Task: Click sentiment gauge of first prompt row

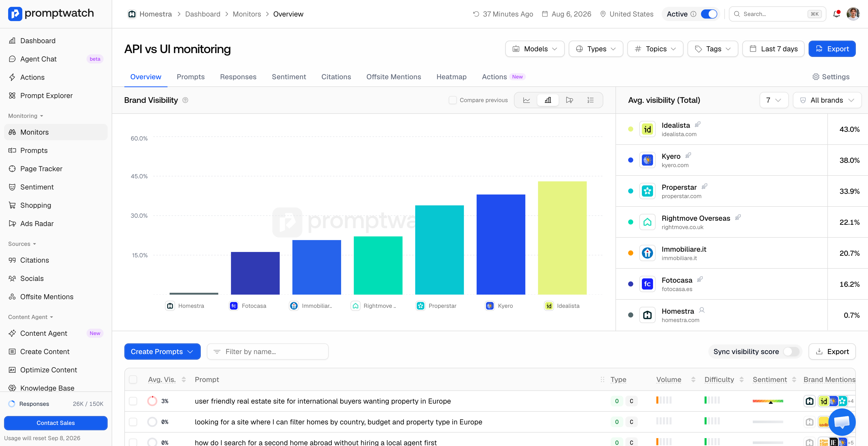Action: point(768,401)
